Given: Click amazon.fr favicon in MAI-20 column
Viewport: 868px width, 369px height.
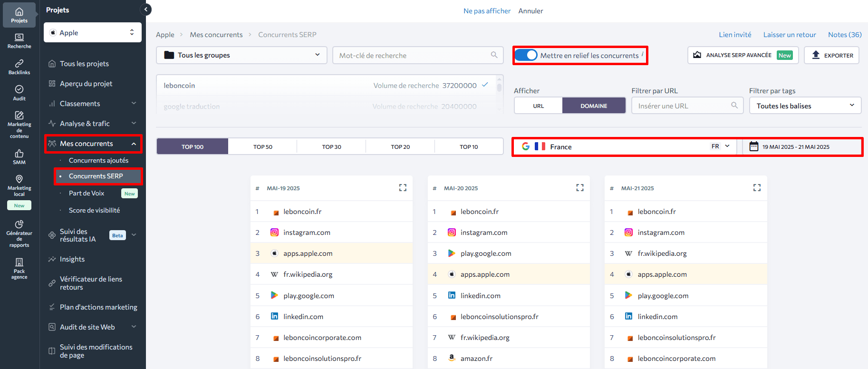Looking at the screenshot, I should tap(452, 358).
